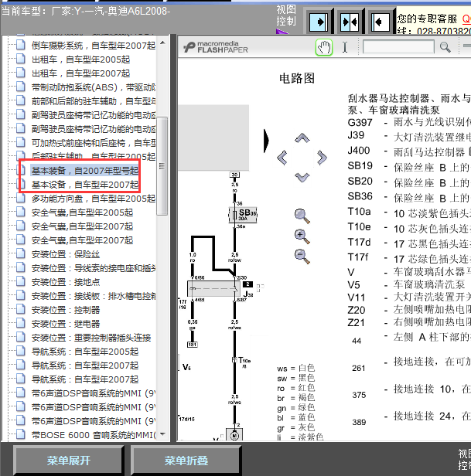Pan the diagram left with the left arrow
Image resolution: width=471 pixels, height=476 pixels.
[x=282, y=158]
